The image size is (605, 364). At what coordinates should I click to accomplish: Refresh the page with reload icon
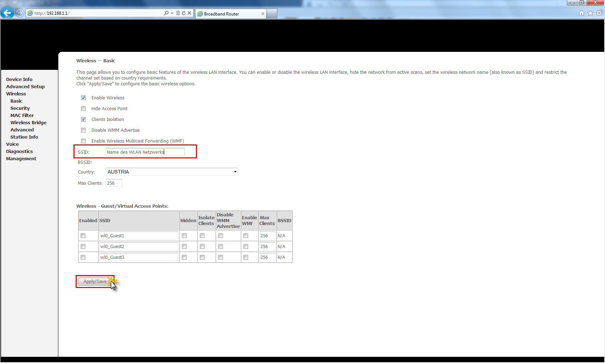click(x=184, y=13)
